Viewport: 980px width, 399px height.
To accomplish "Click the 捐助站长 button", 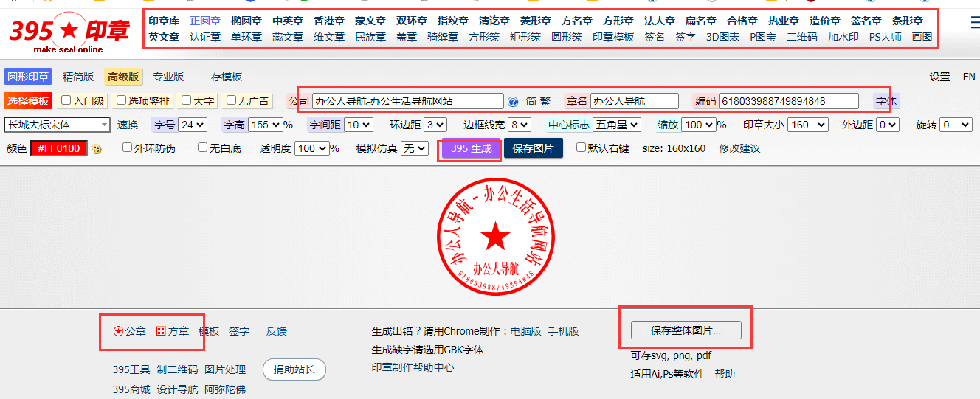I will 294,369.
